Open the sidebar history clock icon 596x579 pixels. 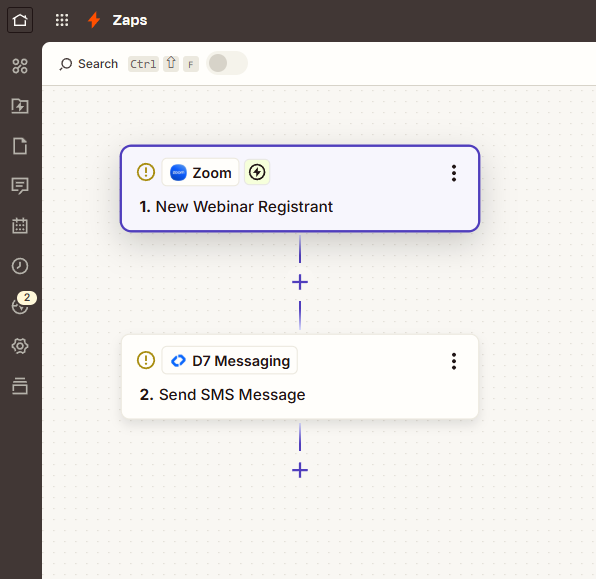point(20,266)
